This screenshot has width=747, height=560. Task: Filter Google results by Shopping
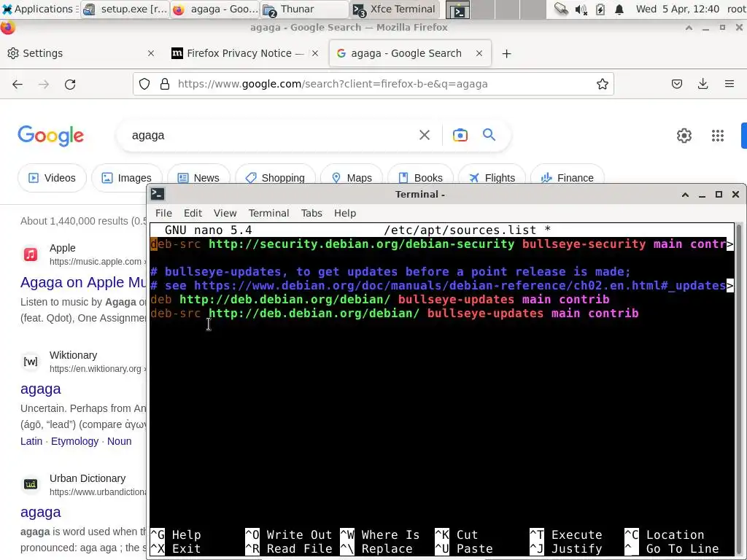pyautogui.click(x=275, y=178)
